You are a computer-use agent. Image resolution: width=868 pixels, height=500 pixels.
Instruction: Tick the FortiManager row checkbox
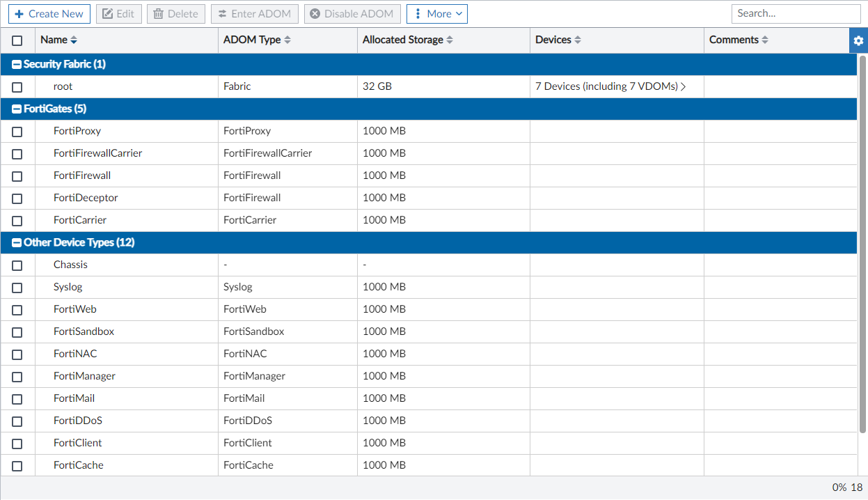[x=17, y=377]
